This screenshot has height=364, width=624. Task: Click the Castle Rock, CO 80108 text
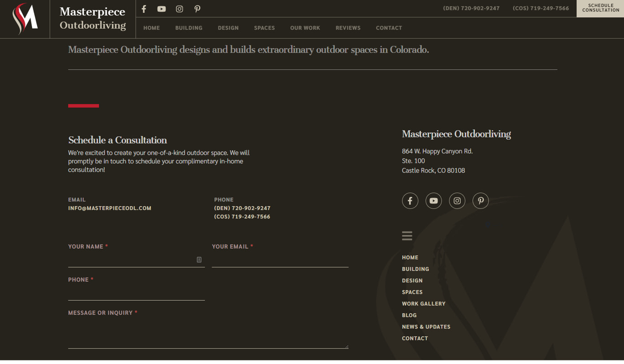pyautogui.click(x=433, y=171)
